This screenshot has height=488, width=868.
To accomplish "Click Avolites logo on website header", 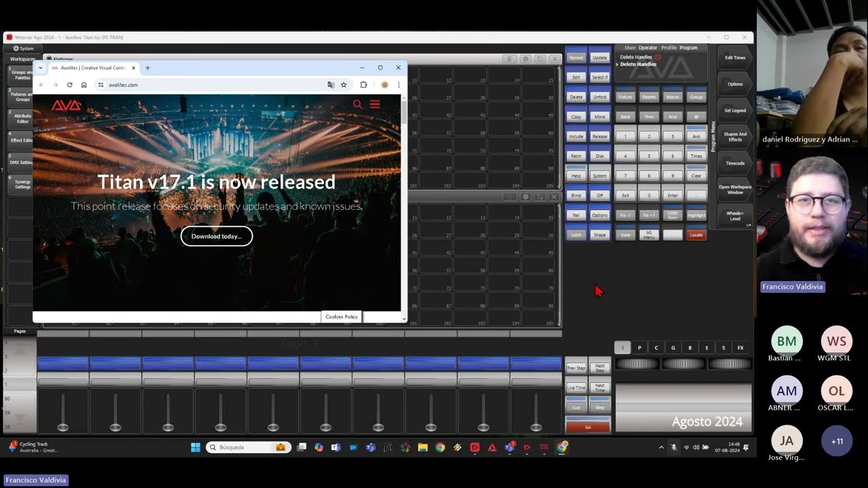I will pyautogui.click(x=66, y=105).
